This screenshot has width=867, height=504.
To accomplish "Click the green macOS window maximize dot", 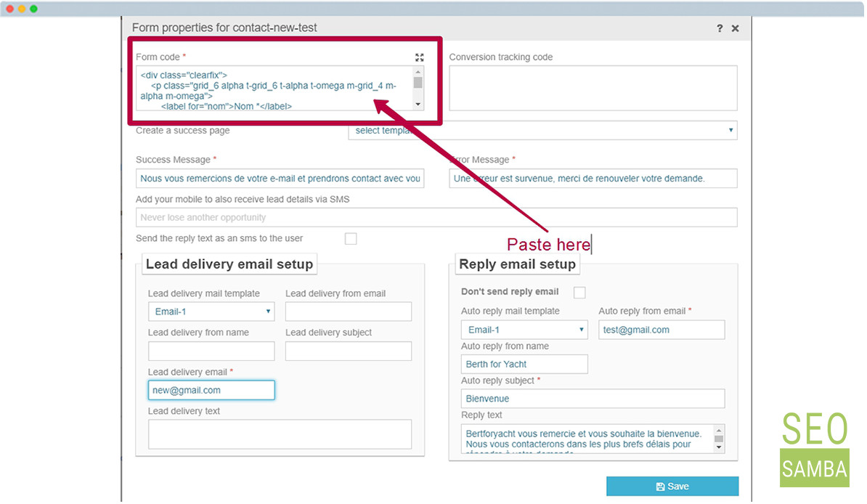I will tap(33, 9).
